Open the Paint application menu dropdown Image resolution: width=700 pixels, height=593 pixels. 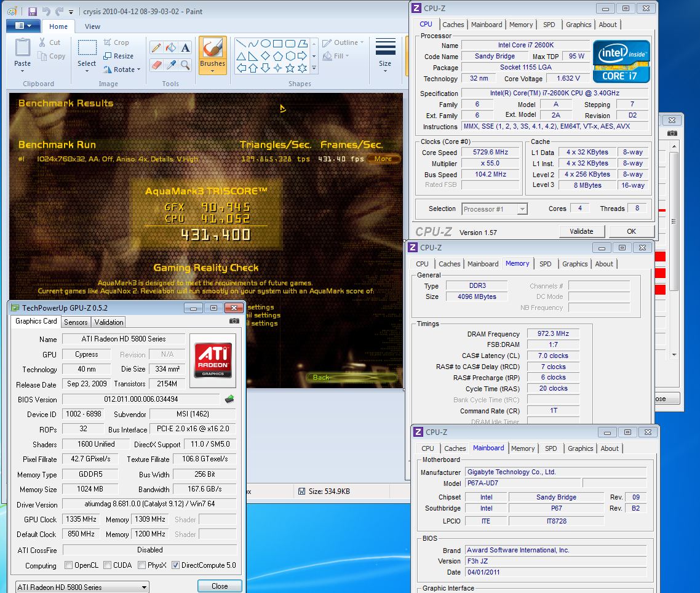tap(23, 26)
